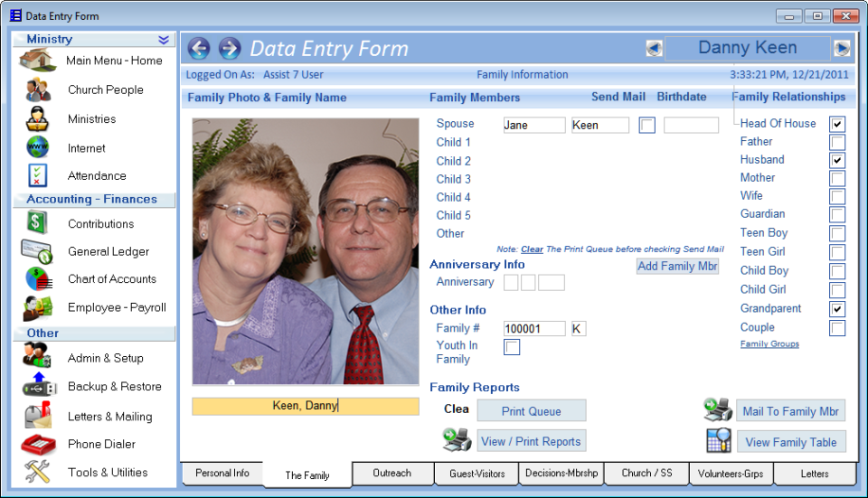This screenshot has height=498, width=868.
Task: Open the Family Groups link
Action: coord(769,344)
